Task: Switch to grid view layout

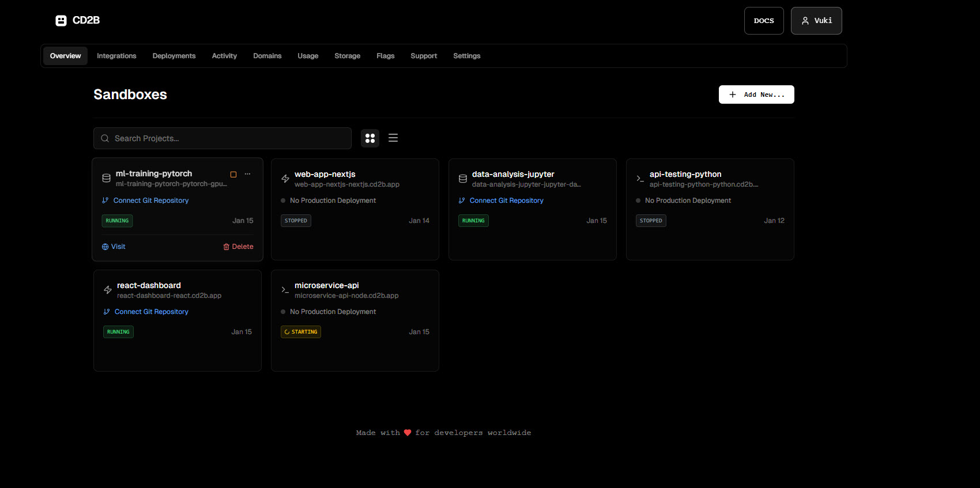Action: 370,138
